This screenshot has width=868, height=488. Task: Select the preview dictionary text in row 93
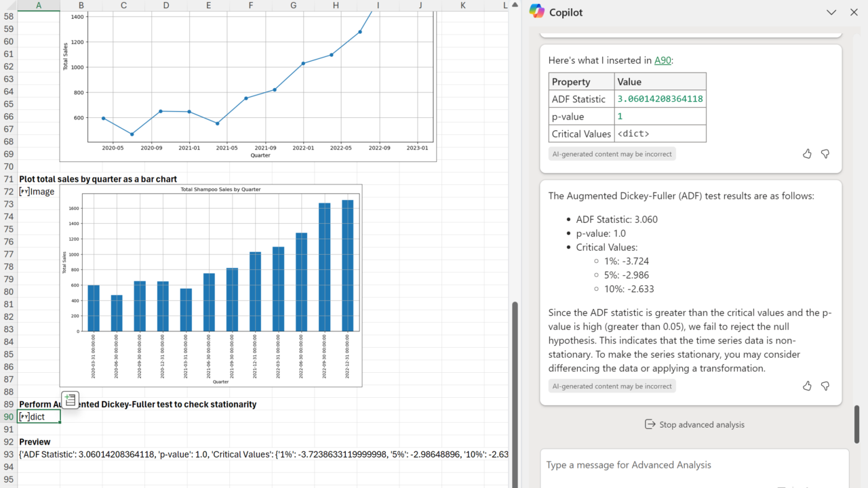click(x=263, y=454)
